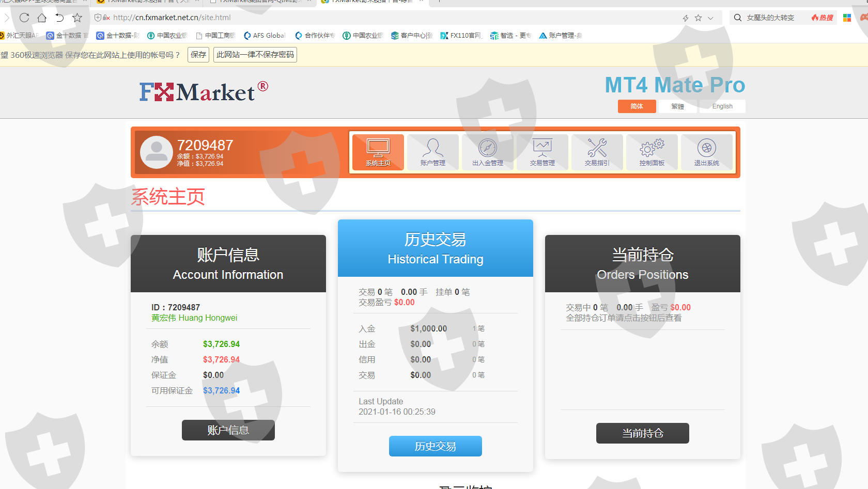Click the 可用保证金 value $3,726.94
This screenshot has height=489, width=868.
[x=221, y=390]
